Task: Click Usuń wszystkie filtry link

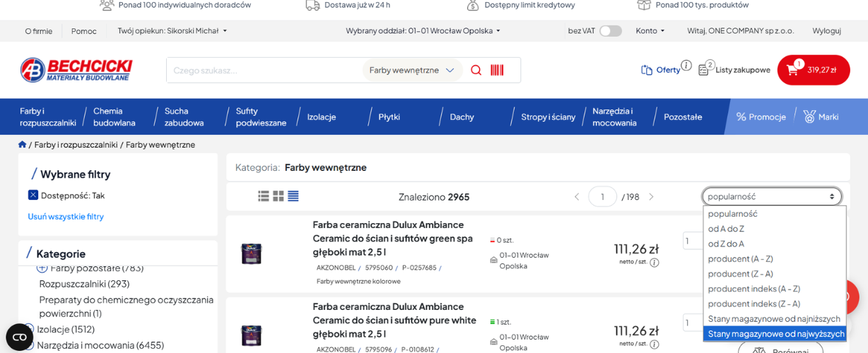Action: coord(66,216)
